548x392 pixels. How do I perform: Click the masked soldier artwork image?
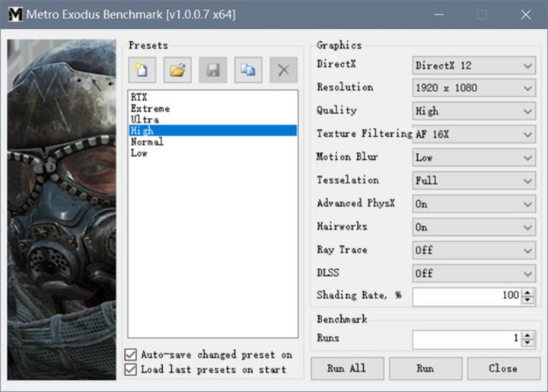click(x=62, y=209)
